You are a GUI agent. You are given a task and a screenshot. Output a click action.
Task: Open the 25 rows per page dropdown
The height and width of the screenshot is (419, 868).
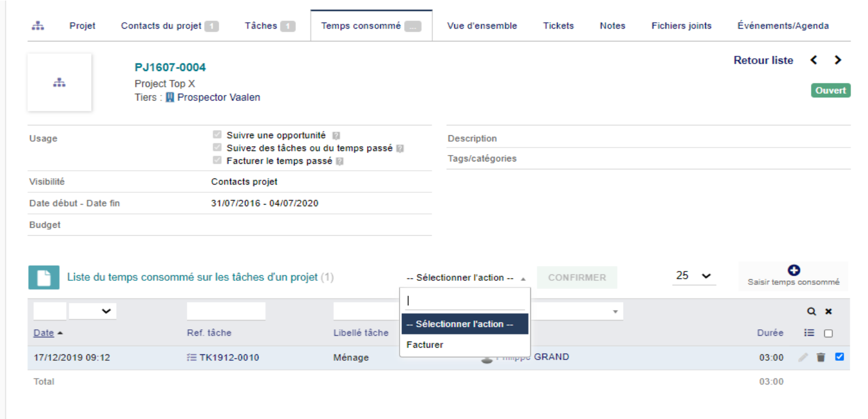[694, 276]
